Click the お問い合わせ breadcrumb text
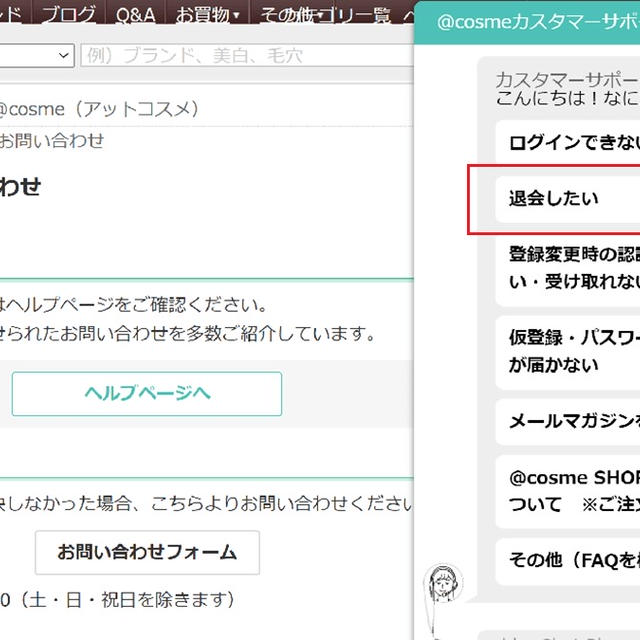Image resolution: width=640 pixels, height=640 pixels. (51, 141)
